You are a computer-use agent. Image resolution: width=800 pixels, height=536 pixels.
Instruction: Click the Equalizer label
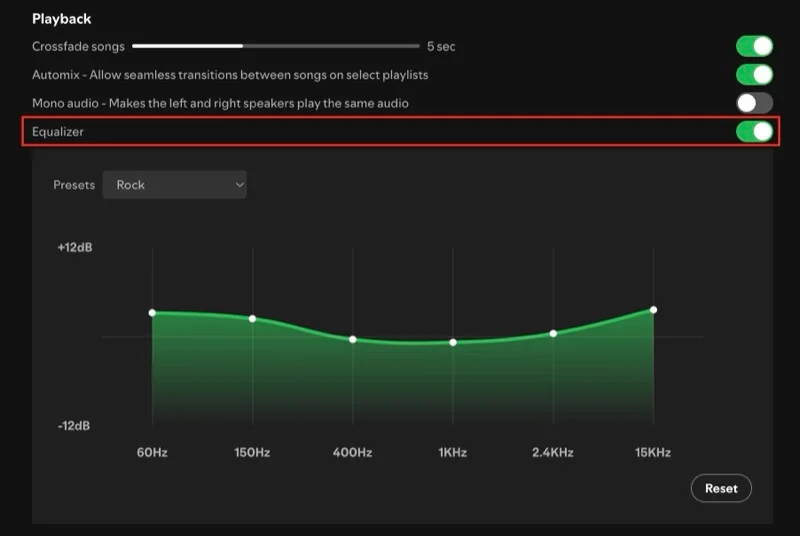58,132
